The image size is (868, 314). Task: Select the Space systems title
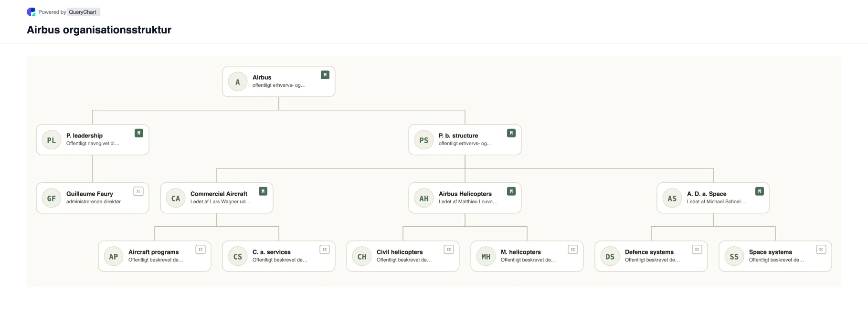tap(771, 252)
